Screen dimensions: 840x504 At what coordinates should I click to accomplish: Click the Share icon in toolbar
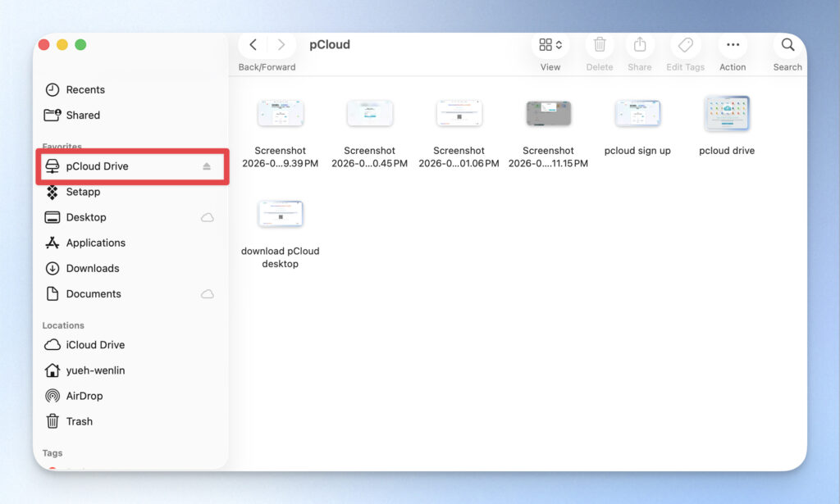640,45
